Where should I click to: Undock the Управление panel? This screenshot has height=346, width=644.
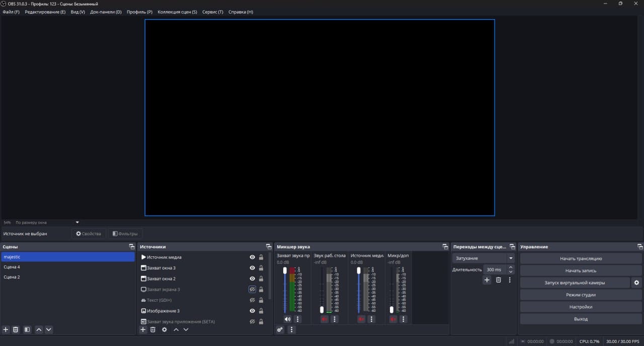tap(640, 247)
